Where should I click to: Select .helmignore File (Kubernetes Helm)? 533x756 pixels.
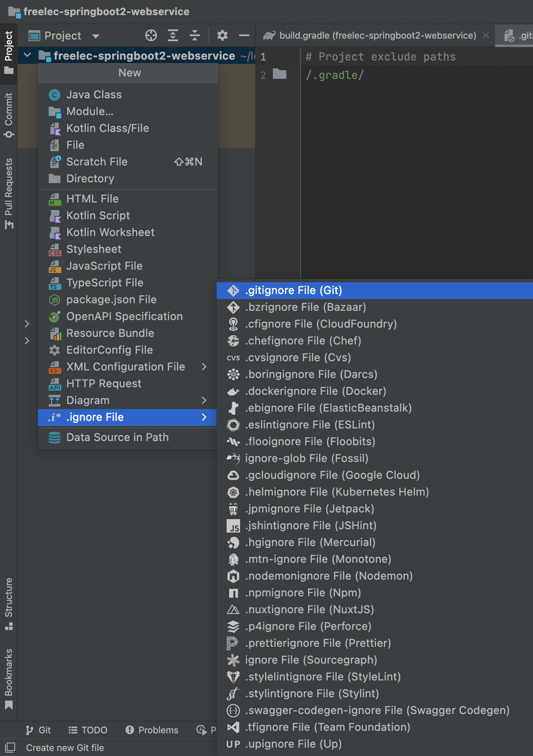click(375, 492)
